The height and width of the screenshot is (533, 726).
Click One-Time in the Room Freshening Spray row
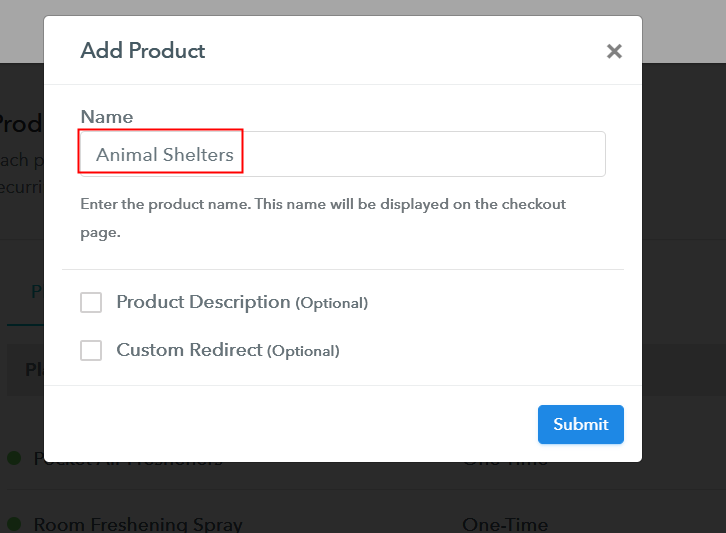(505, 525)
